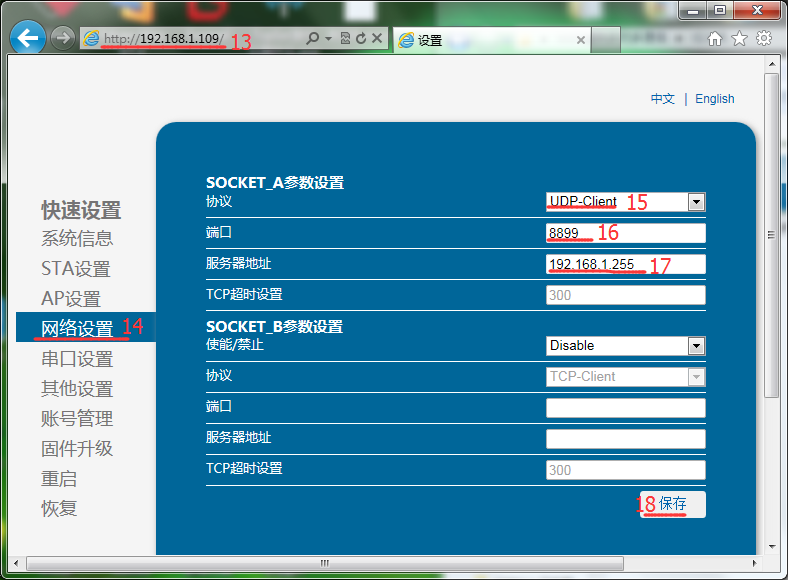Click the browser Forward arrow button
Image resolution: width=788 pixels, height=580 pixels.
(x=63, y=39)
